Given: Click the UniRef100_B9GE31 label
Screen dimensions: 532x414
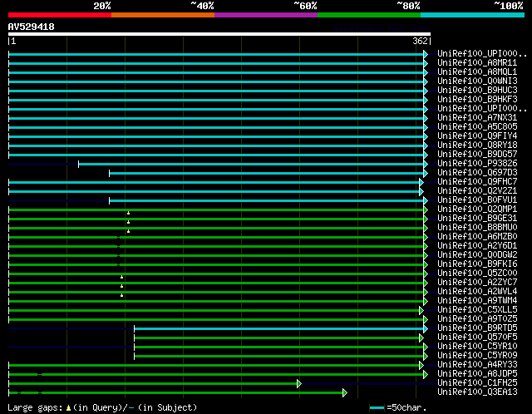Looking at the screenshot, I should click(x=477, y=219).
